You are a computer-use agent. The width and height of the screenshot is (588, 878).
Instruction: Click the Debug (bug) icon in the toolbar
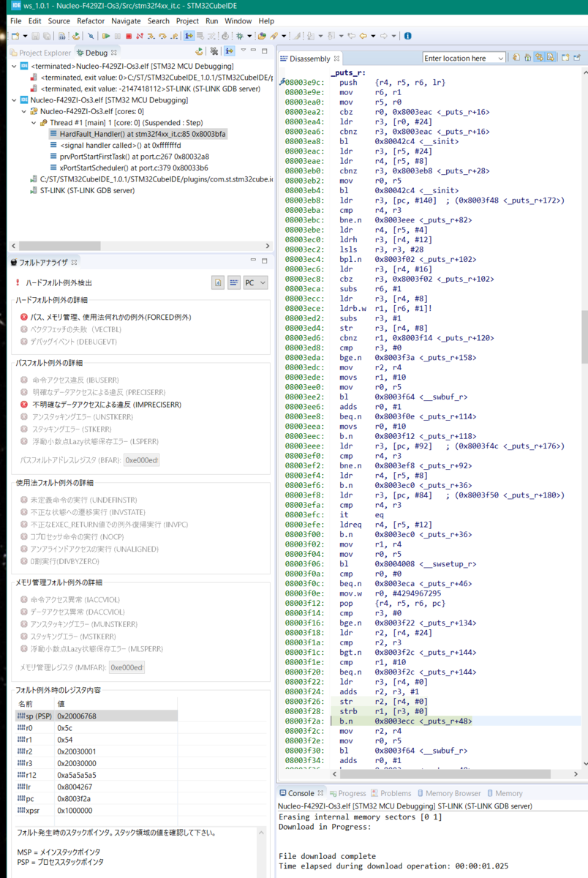239,35
